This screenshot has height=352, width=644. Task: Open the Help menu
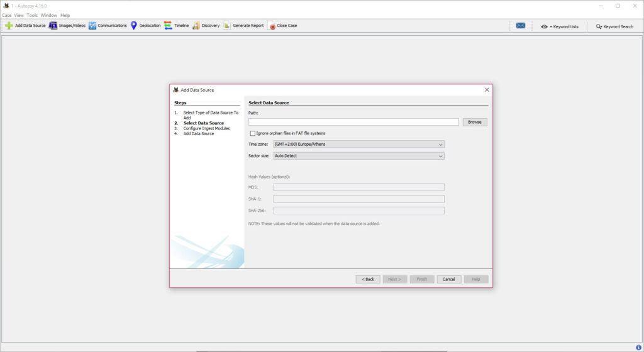(x=65, y=15)
